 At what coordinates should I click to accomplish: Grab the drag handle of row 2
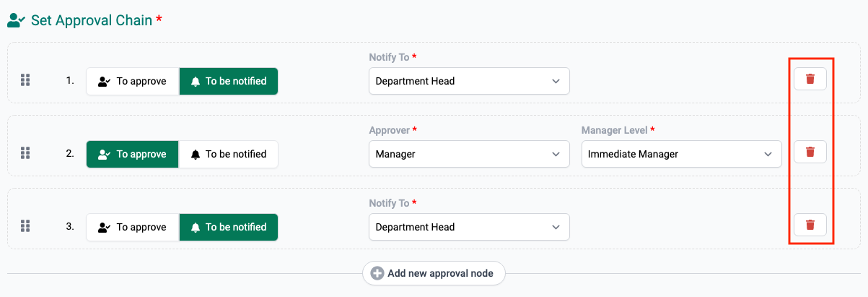pyautogui.click(x=25, y=153)
